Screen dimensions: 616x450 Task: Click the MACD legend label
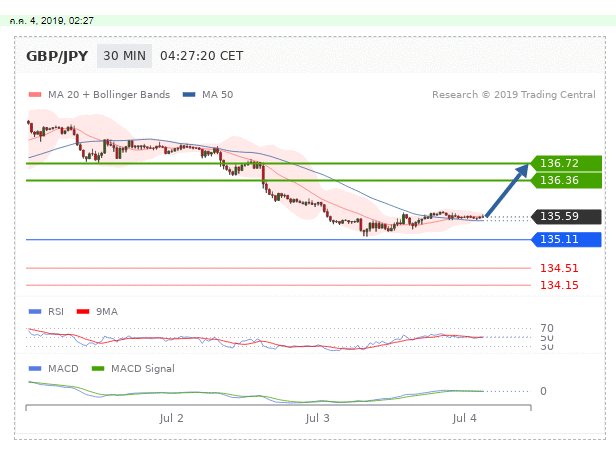[63, 369]
